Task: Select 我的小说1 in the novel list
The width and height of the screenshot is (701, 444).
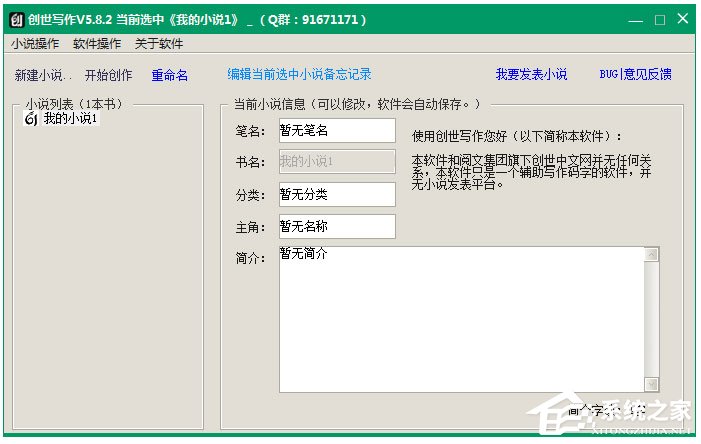Action: (x=70, y=118)
